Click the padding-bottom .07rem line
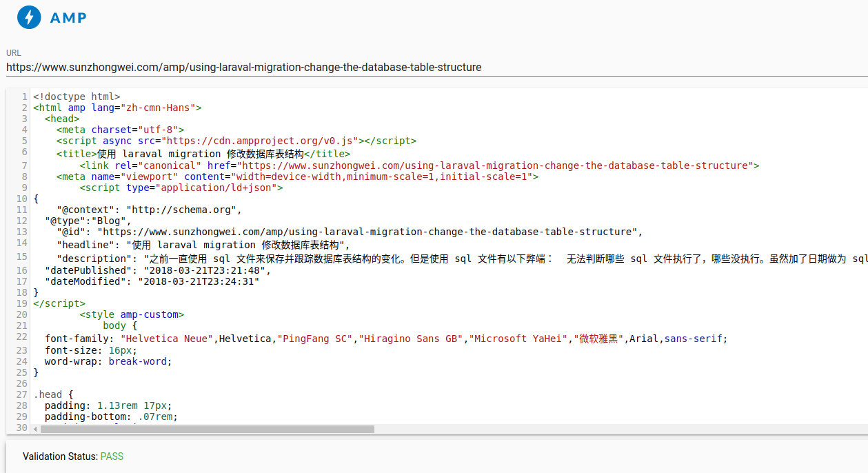 click(x=111, y=417)
